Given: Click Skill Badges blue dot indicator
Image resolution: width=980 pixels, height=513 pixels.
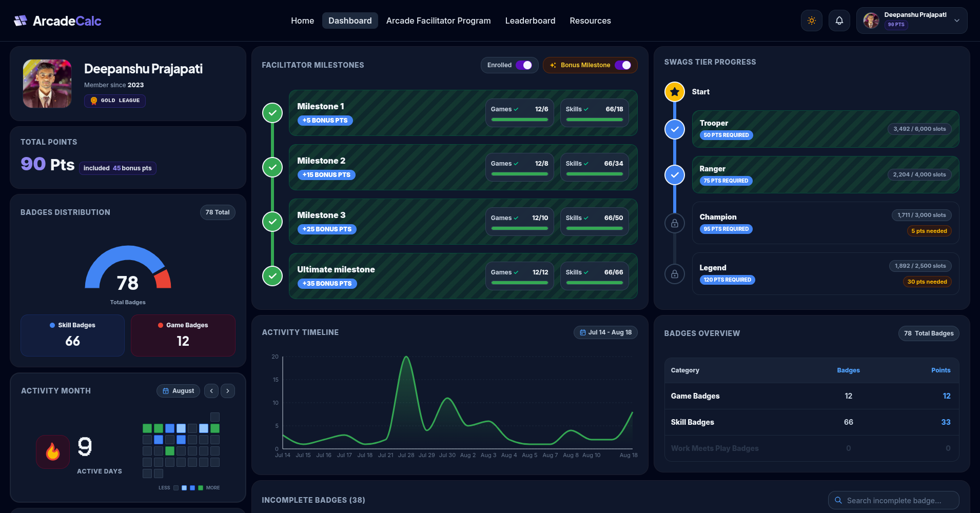Looking at the screenshot, I should (x=52, y=325).
